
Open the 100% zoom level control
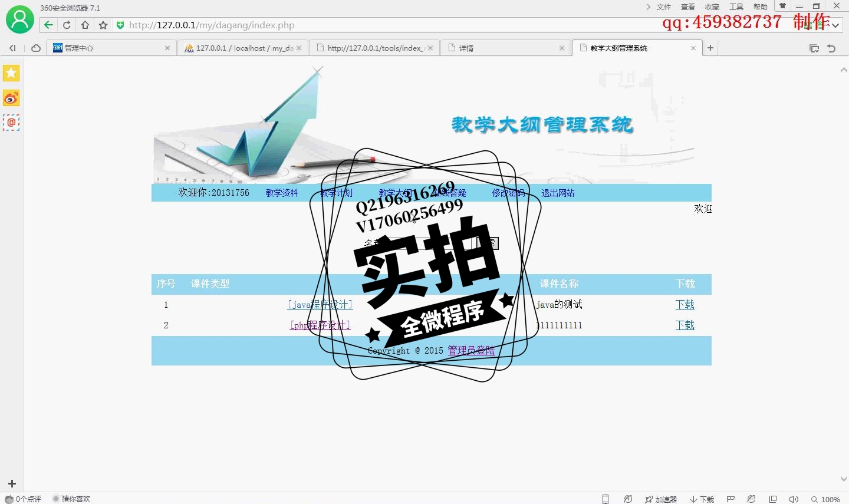pos(825,499)
